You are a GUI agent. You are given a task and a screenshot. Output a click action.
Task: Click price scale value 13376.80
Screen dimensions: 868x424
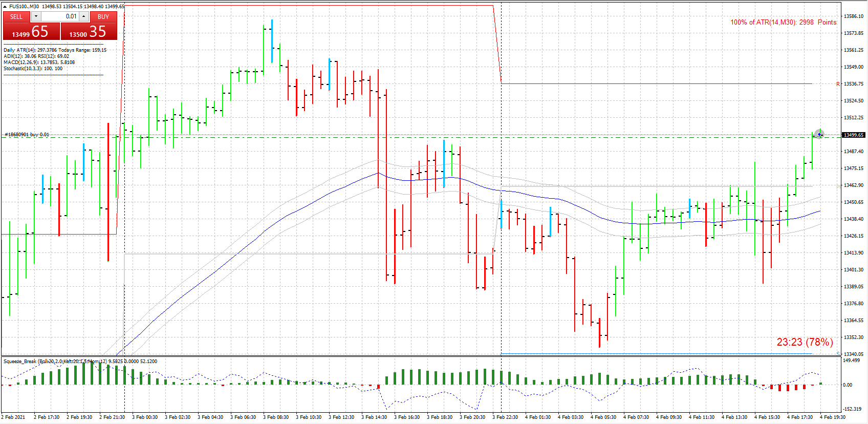pyautogui.click(x=854, y=304)
